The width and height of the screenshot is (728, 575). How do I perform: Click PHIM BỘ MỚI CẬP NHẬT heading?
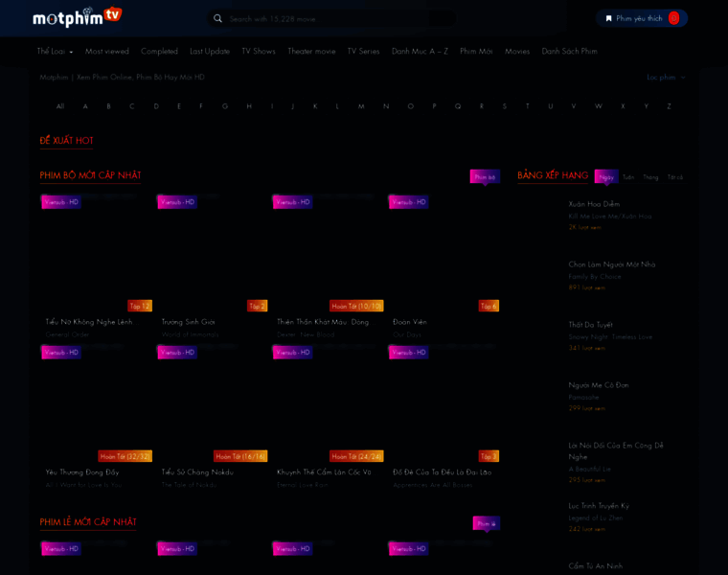tap(90, 175)
